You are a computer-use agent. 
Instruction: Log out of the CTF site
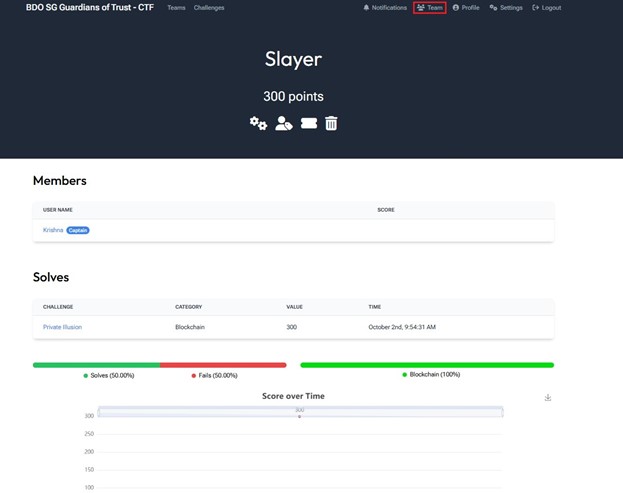[547, 8]
